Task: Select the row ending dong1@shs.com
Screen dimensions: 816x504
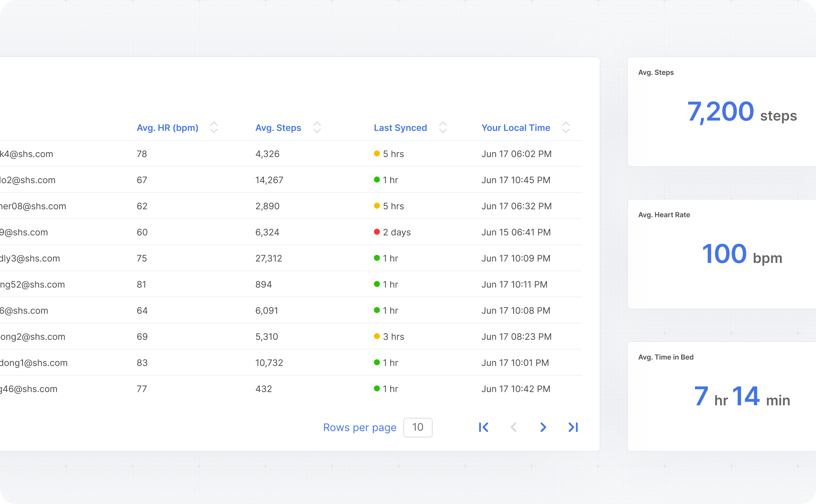Action: pos(34,363)
